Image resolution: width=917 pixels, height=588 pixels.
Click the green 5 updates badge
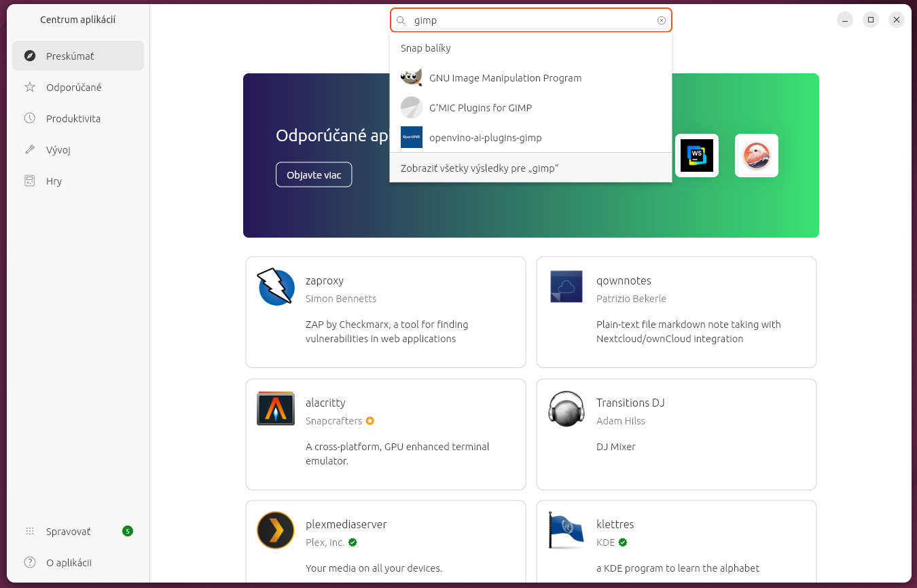[x=128, y=531]
